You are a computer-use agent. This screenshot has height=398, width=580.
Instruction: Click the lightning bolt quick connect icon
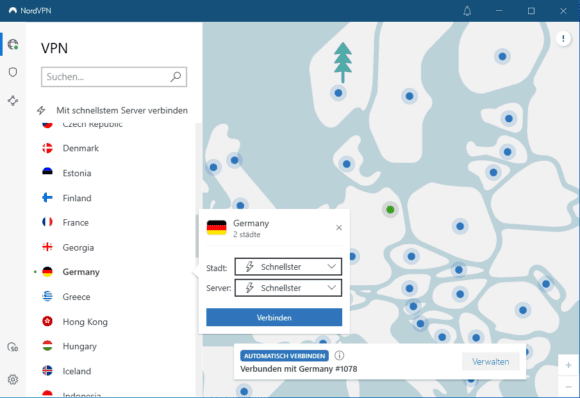point(41,110)
